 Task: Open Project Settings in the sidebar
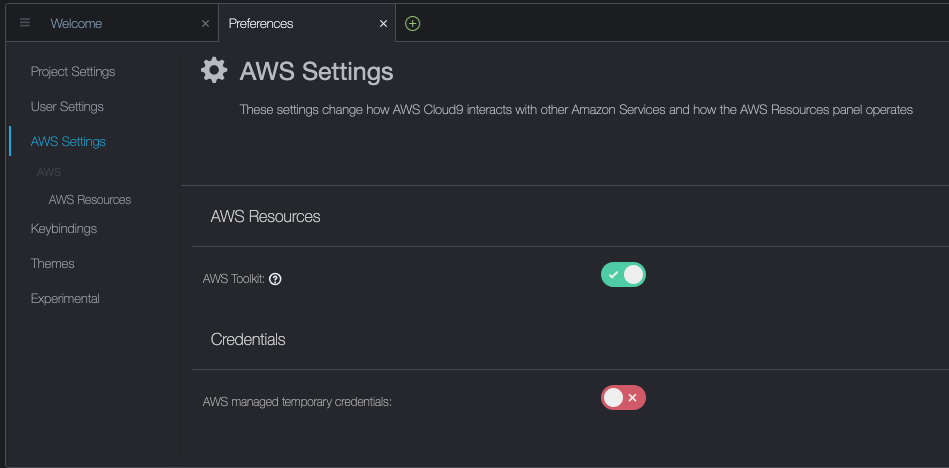(73, 72)
